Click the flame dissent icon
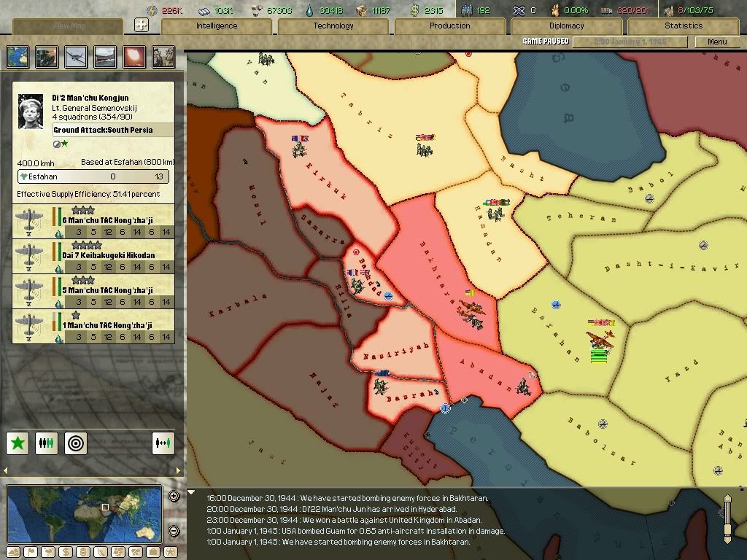747x560 pixels. 555,10
